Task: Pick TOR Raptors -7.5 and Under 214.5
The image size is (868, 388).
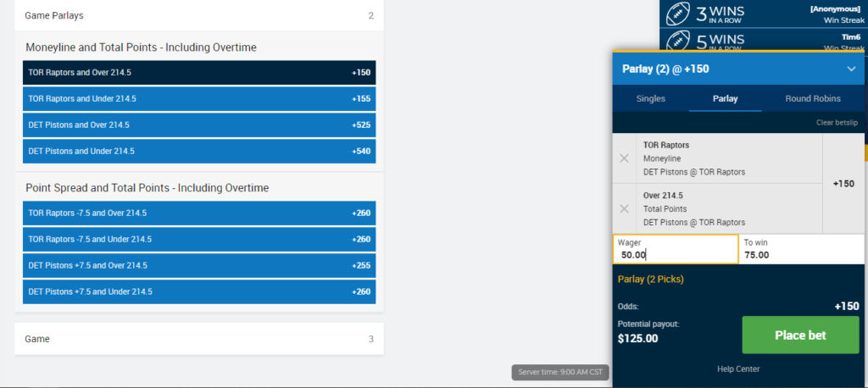Action: [199, 239]
